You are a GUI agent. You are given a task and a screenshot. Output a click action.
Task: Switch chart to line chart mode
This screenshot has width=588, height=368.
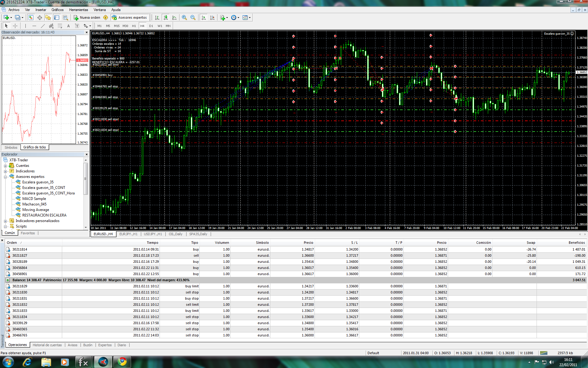[174, 17]
